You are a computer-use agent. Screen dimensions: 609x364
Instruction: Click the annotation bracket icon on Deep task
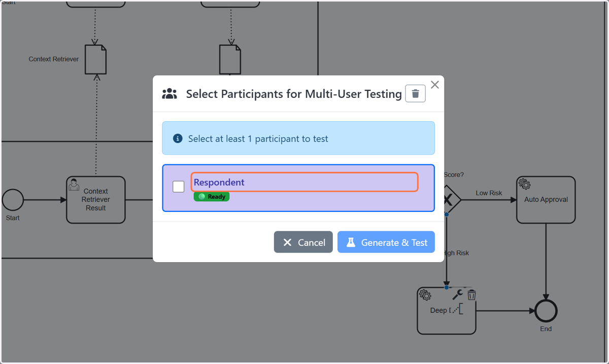(457, 309)
